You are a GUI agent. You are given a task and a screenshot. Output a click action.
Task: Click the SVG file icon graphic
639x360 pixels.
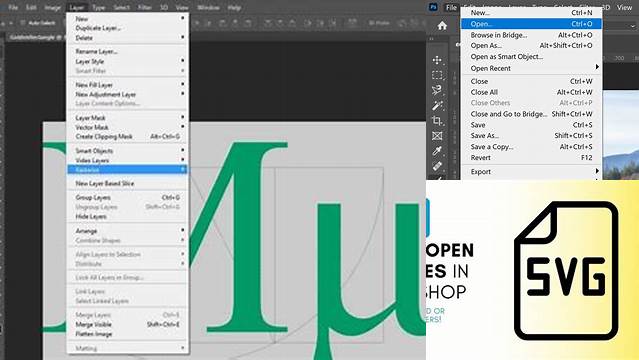coord(566,271)
